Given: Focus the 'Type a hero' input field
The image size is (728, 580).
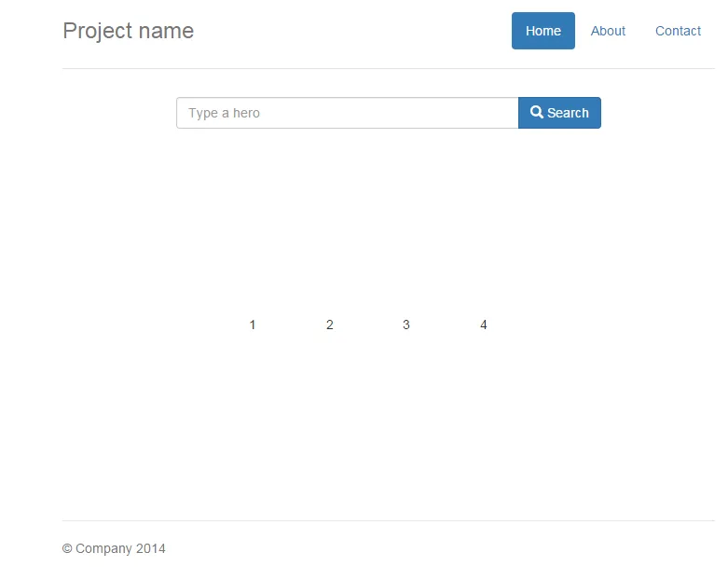Looking at the screenshot, I should point(347,113).
